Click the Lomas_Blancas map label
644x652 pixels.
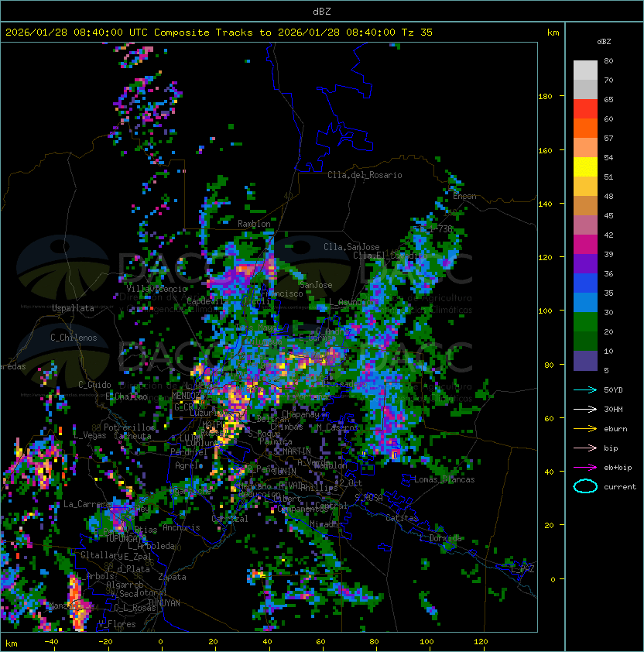tap(444, 480)
